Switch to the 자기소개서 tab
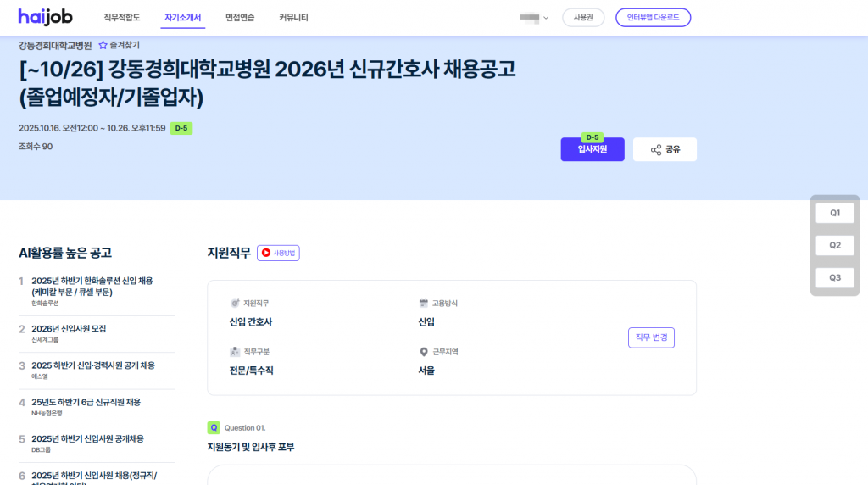The image size is (868, 485). pos(182,18)
